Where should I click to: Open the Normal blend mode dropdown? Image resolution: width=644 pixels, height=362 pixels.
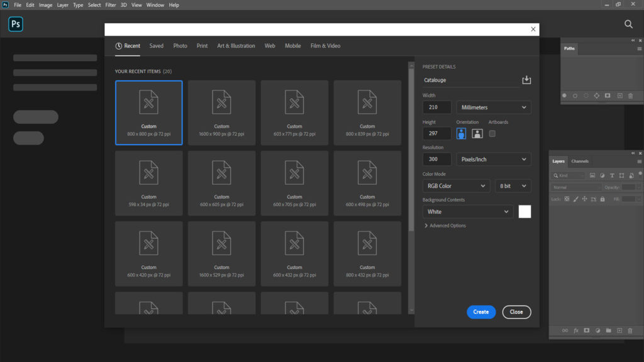click(x=576, y=187)
